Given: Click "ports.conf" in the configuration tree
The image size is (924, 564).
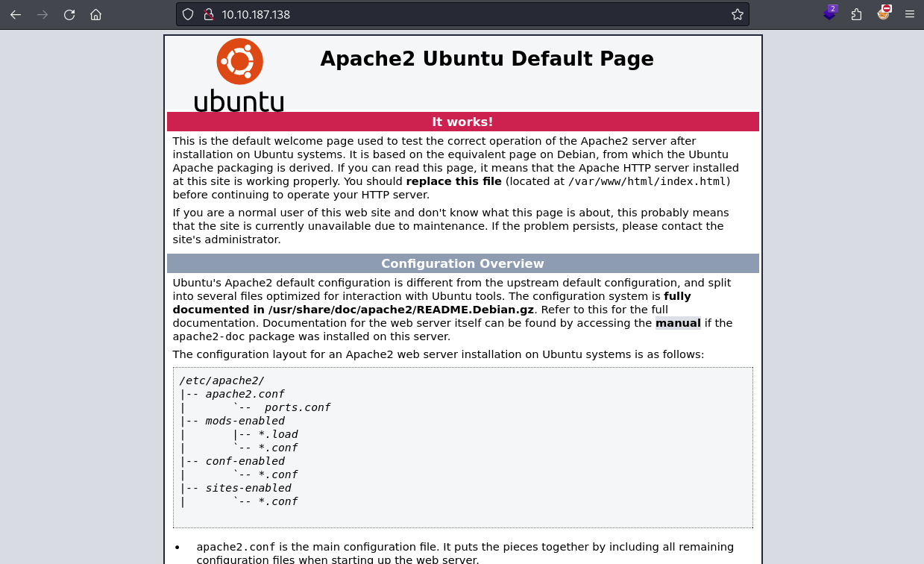Looking at the screenshot, I should [298, 407].
